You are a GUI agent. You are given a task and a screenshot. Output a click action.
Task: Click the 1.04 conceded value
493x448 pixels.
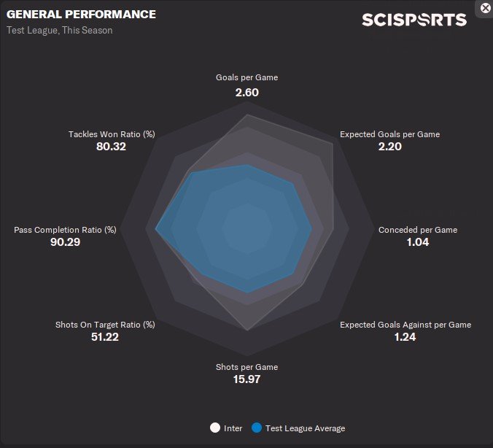418,242
